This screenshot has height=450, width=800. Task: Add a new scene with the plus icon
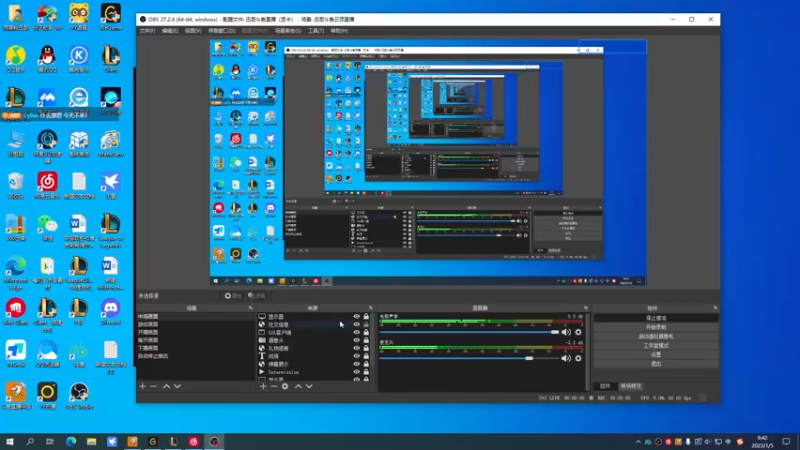[142, 386]
